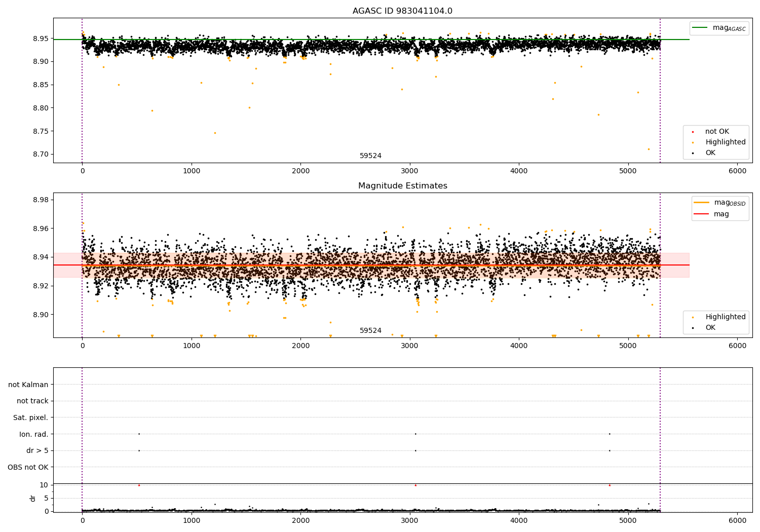
Task: Click the 1000 x-axis tick of the dr plot
Action: click(192, 521)
